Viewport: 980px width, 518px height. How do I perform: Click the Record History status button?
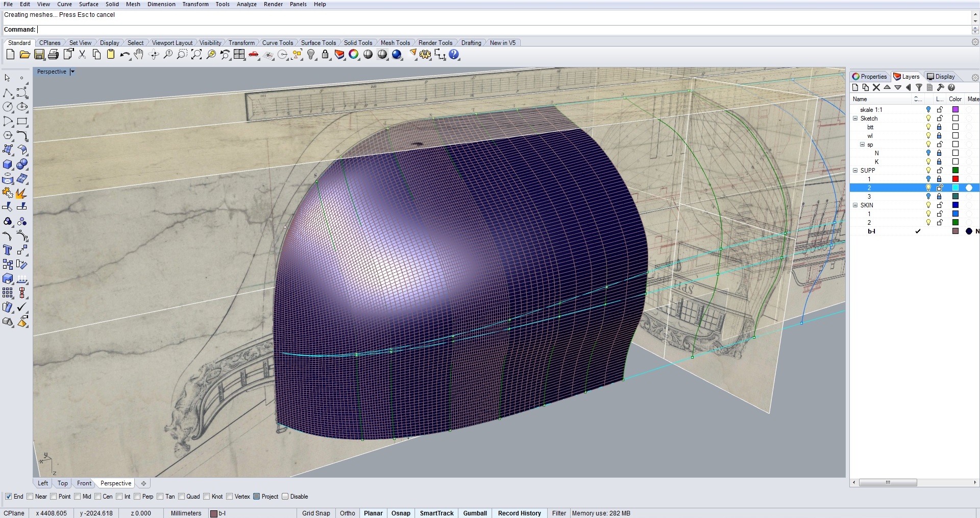pos(519,513)
